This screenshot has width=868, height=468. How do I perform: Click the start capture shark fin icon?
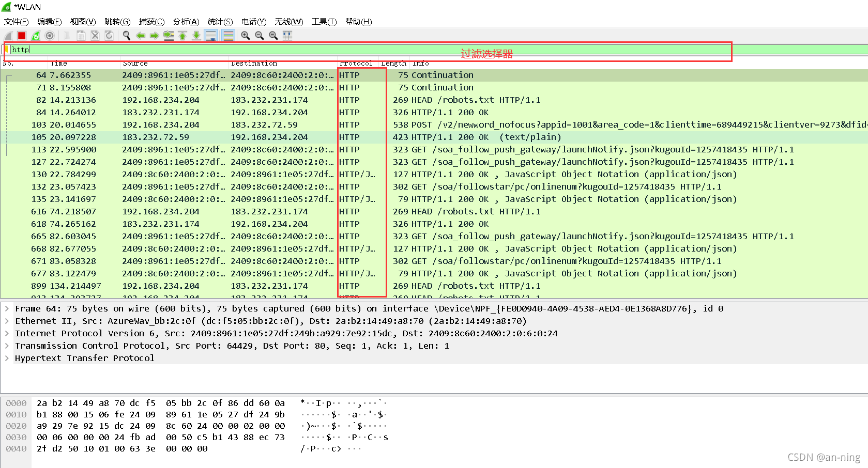8,36
